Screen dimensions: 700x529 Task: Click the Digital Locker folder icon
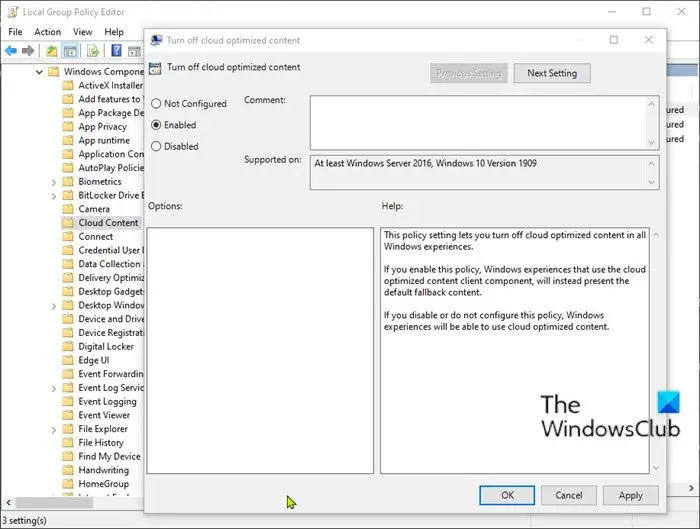[x=68, y=346]
